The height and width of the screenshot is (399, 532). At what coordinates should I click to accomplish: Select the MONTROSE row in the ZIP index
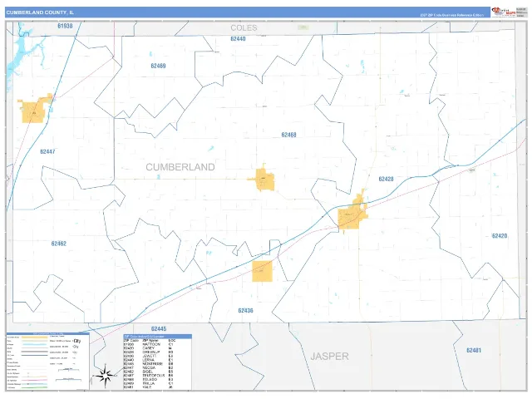tap(150, 364)
